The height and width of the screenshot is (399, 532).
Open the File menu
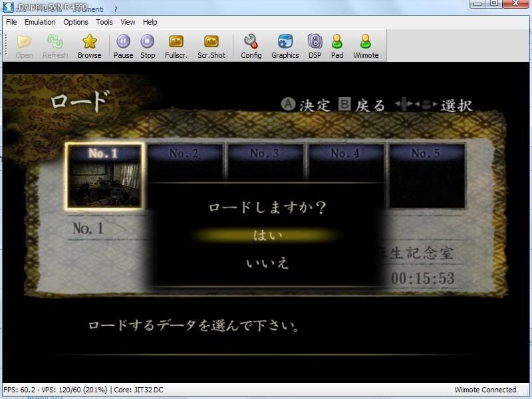pos(11,22)
